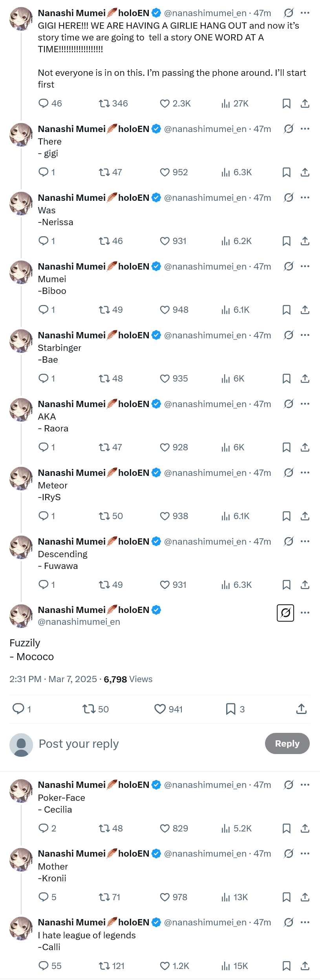Like the "Mumei -Biboo" post

click(165, 310)
